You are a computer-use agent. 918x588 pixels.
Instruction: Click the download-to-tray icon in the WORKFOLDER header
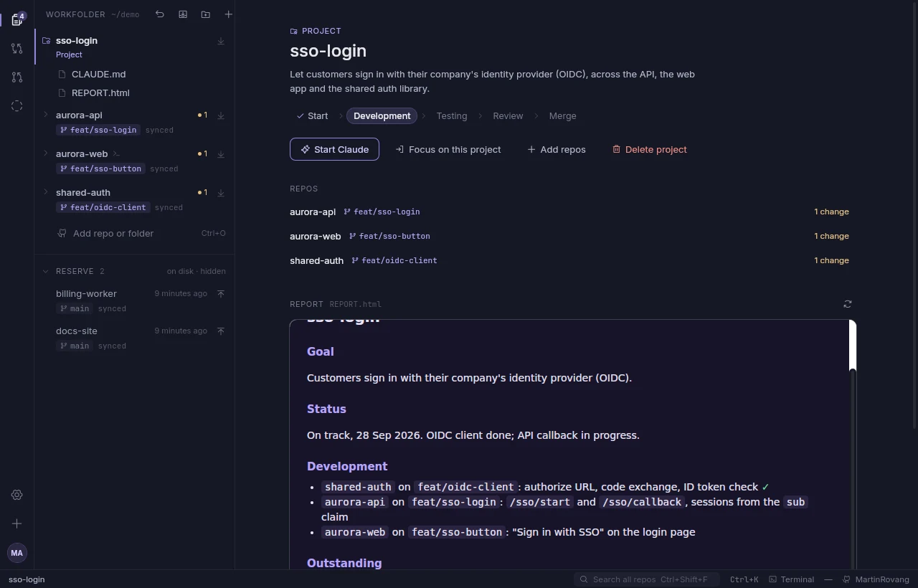183,14
